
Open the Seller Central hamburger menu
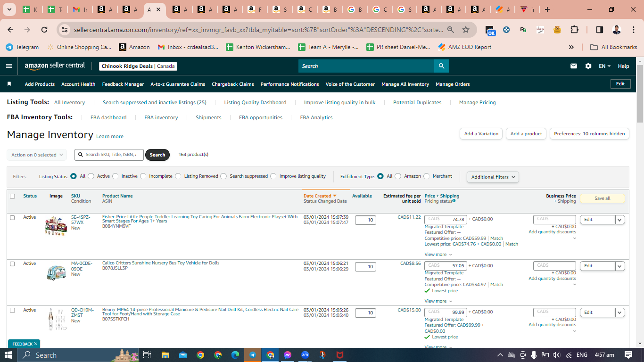(x=9, y=66)
